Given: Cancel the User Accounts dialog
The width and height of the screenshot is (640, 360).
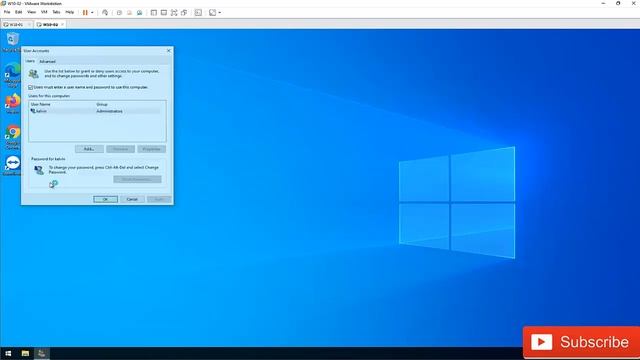Looking at the screenshot, I should coord(132,199).
